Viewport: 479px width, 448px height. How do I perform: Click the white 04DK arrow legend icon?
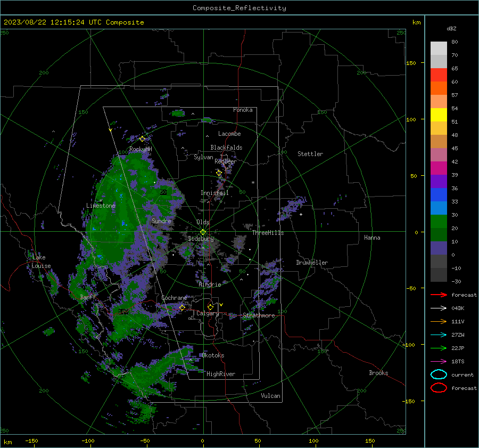439,308
